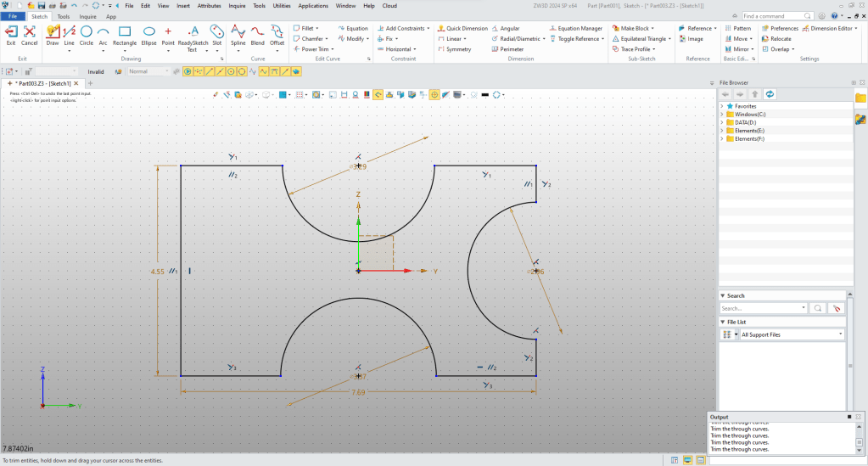Toggle the last highlighted snap filter button
868x466 pixels.
[298, 71]
